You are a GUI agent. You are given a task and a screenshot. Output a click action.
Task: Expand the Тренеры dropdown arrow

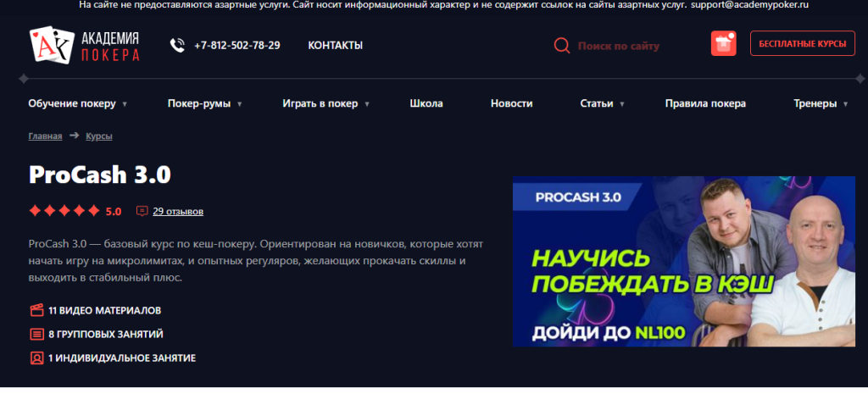click(845, 104)
